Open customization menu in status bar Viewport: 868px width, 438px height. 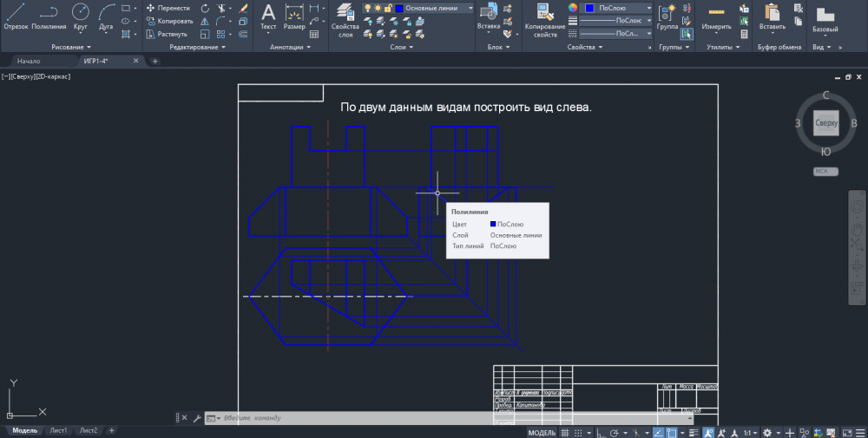[x=859, y=433]
